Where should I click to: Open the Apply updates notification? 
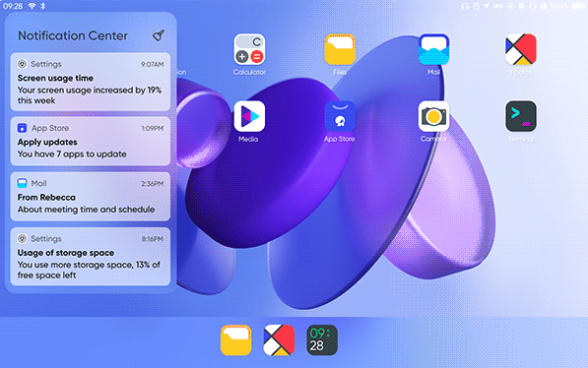pyautogui.click(x=90, y=141)
